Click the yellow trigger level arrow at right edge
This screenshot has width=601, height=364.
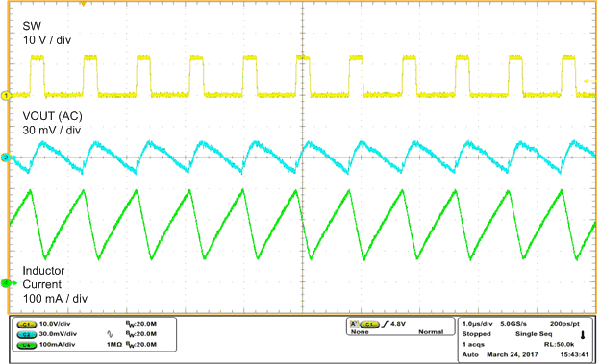tap(589, 81)
